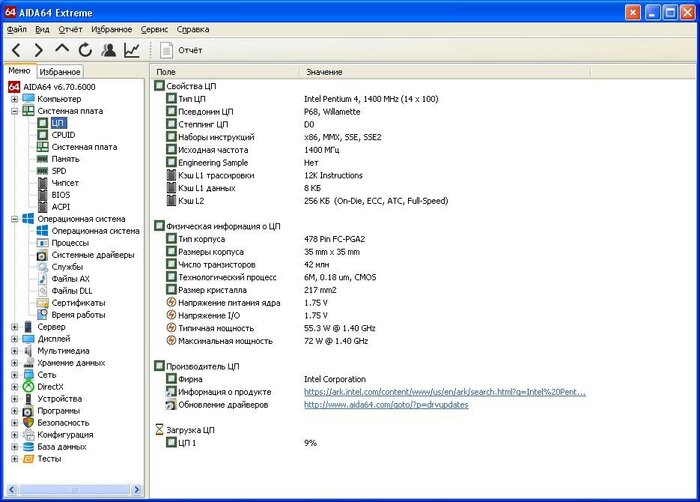
Task: Click the Значение column header
Action: (324, 72)
